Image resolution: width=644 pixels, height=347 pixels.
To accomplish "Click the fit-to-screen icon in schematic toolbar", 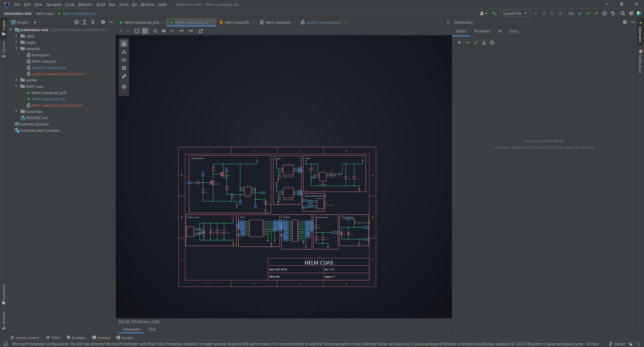I will pyautogui.click(x=137, y=31).
